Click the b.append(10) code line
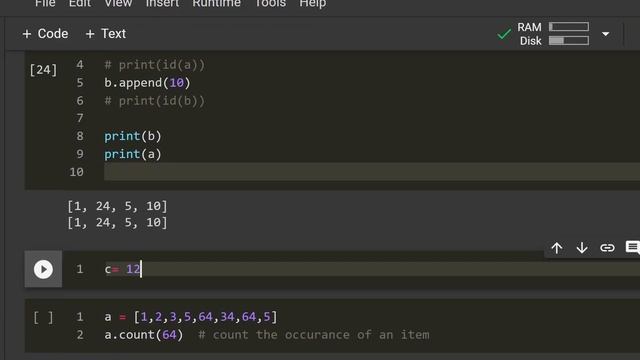Viewport: 640px width, 360px height. point(147,83)
